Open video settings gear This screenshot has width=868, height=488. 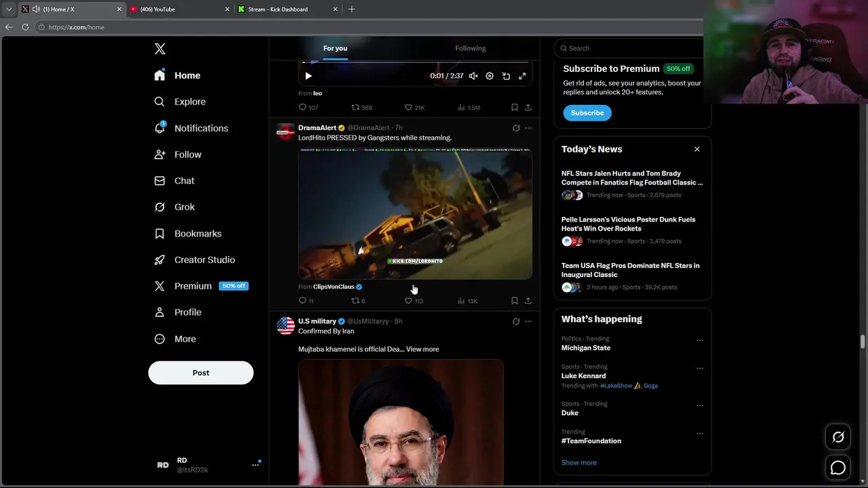(490, 76)
